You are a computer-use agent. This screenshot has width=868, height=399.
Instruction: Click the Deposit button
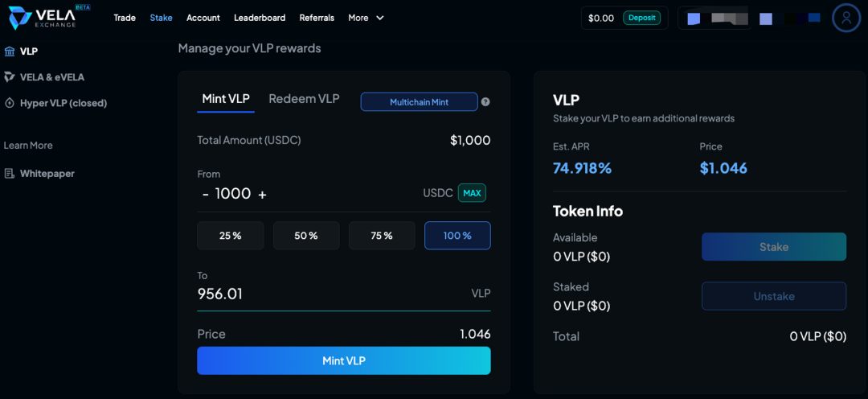641,18
